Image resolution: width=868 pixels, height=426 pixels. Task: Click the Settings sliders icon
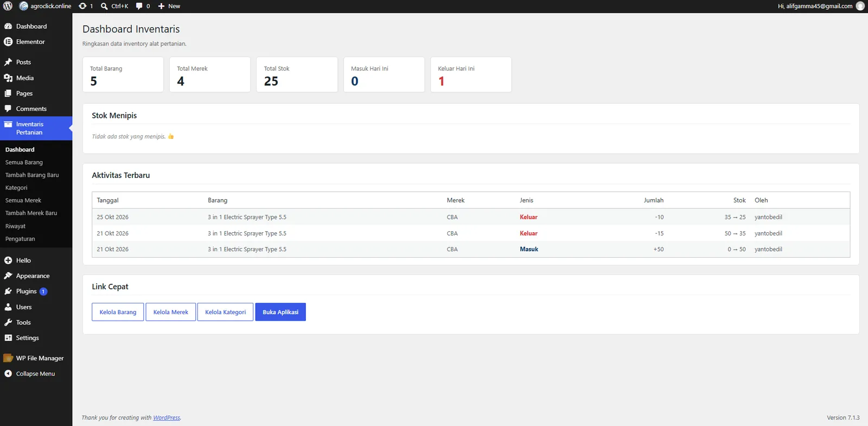[x=8, y=338]
